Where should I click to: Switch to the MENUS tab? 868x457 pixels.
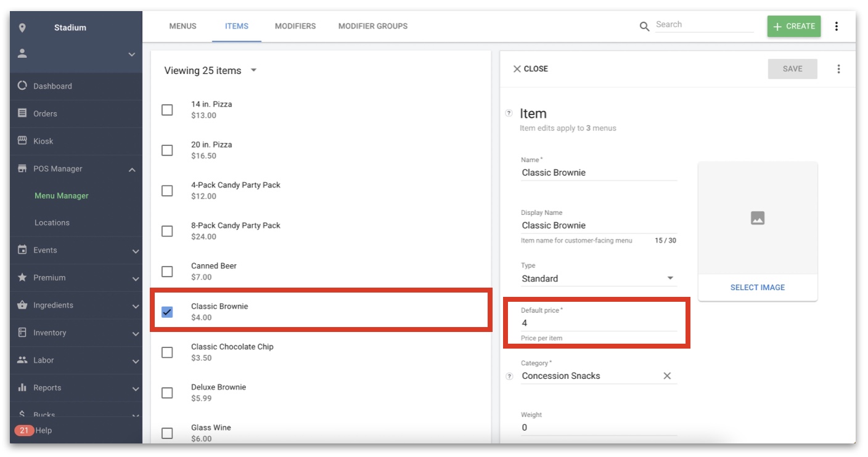182,26
